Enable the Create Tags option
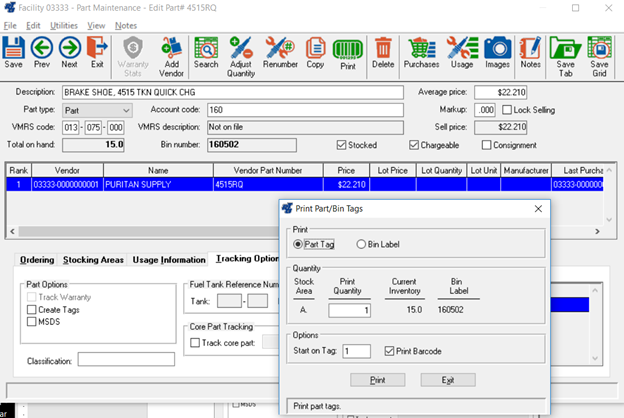624x418 pixels. coord(31,310)
